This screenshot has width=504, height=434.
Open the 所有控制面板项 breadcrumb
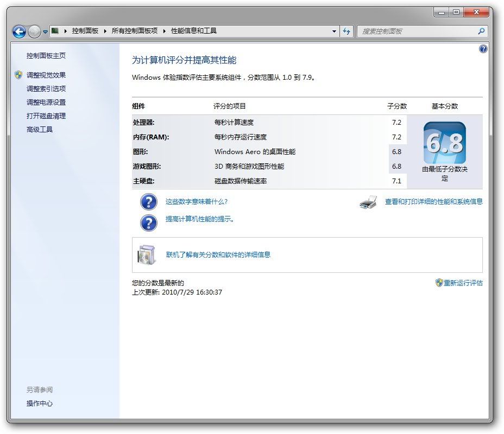coord(135,31)
